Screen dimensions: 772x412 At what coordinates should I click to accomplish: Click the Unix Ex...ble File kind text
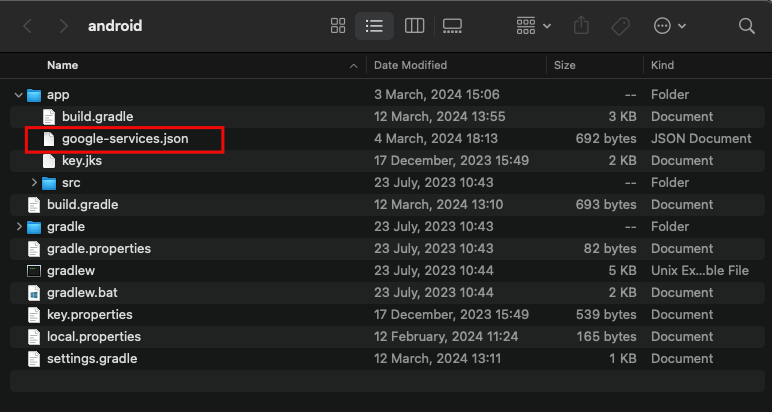tap(700, 271)
